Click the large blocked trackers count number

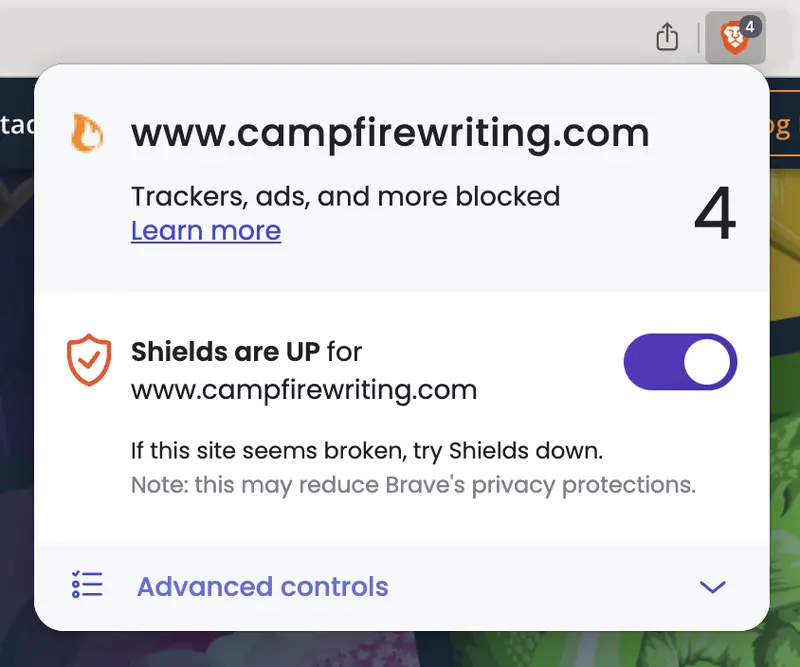point(714,214)
